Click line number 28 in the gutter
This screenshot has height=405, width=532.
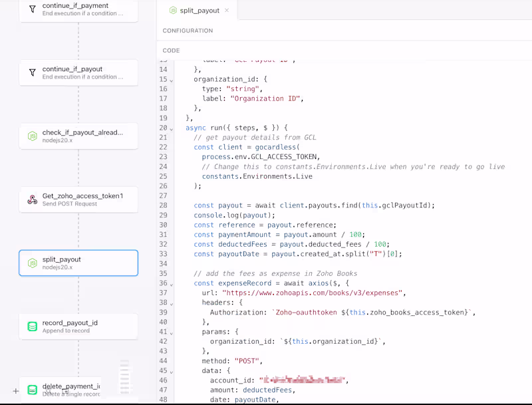click(x=163, y=205)
